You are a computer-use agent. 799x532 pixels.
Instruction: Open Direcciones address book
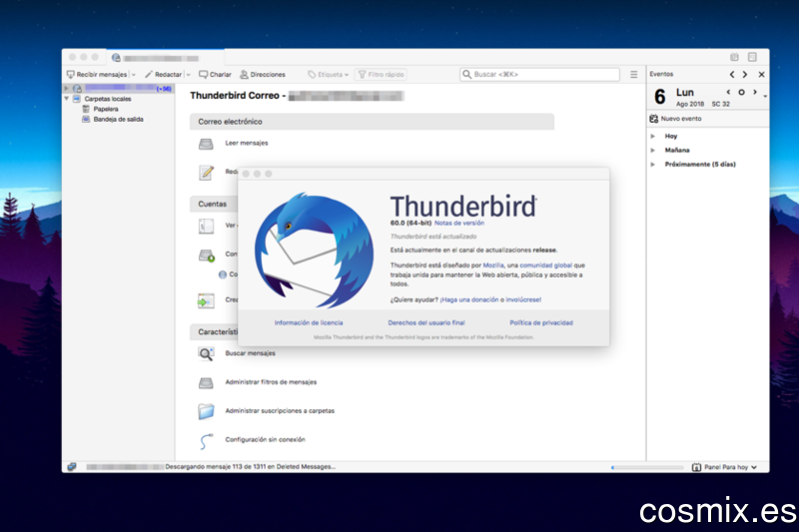(x=263, y=74)
